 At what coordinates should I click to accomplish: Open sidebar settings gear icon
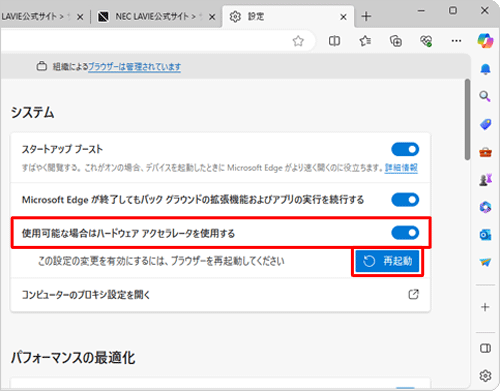485,376
